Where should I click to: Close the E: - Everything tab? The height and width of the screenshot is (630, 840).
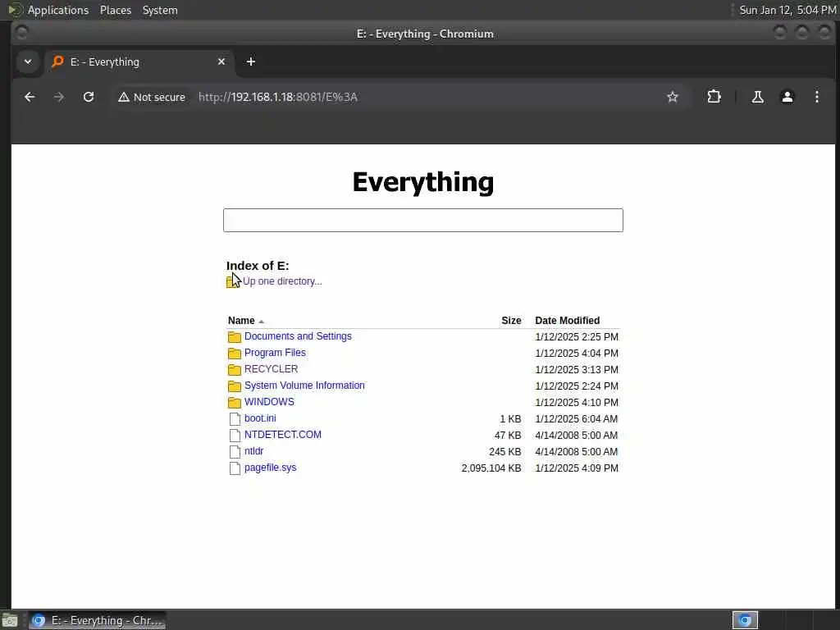coord(221,62)
